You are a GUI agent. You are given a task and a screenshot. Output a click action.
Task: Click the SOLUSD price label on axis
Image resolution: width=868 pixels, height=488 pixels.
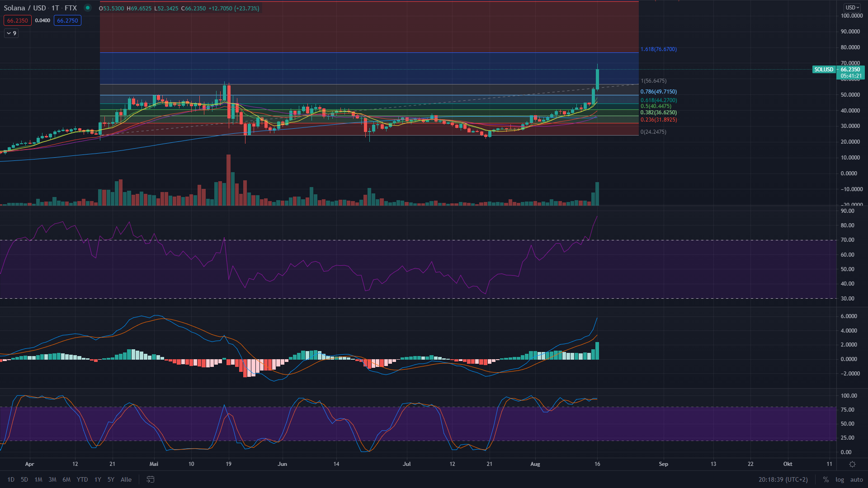click(x=823, y=70)
